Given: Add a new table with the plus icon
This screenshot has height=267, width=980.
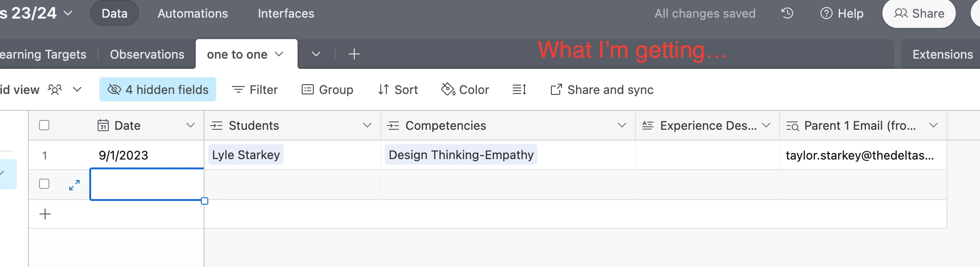Looking at the screenshot, I should [354, 54].
